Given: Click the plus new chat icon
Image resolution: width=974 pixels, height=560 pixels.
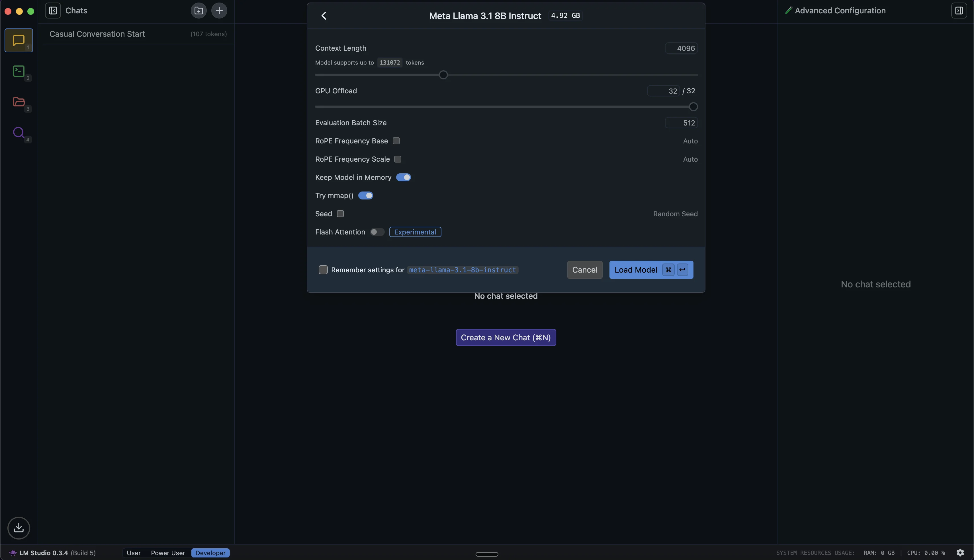Looking at the screenshot, I should pyautogui.click(x=219, y=10).
